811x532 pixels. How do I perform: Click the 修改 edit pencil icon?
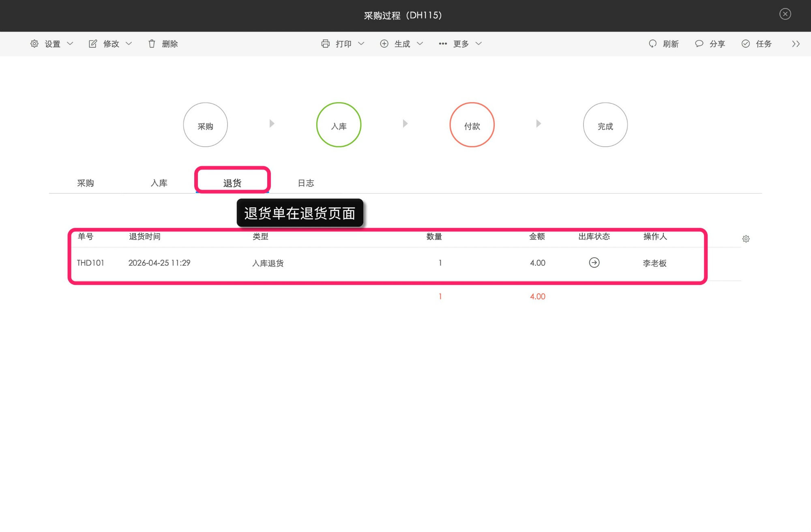pyautogui.click(x=93, y=44)
